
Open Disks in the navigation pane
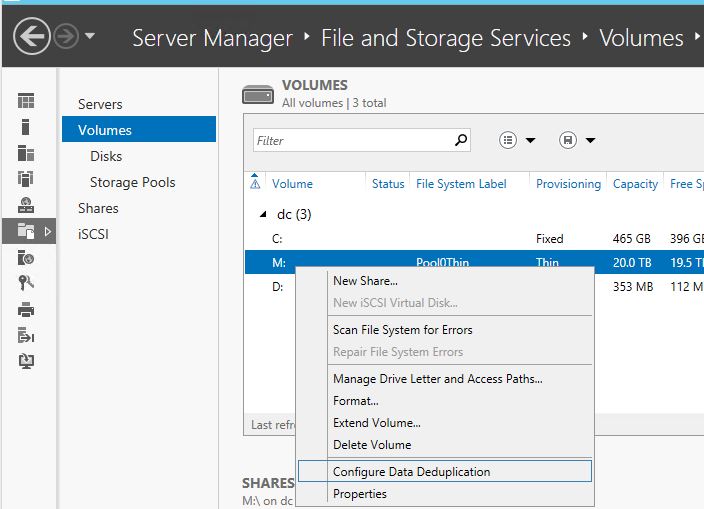coord(106,156)
